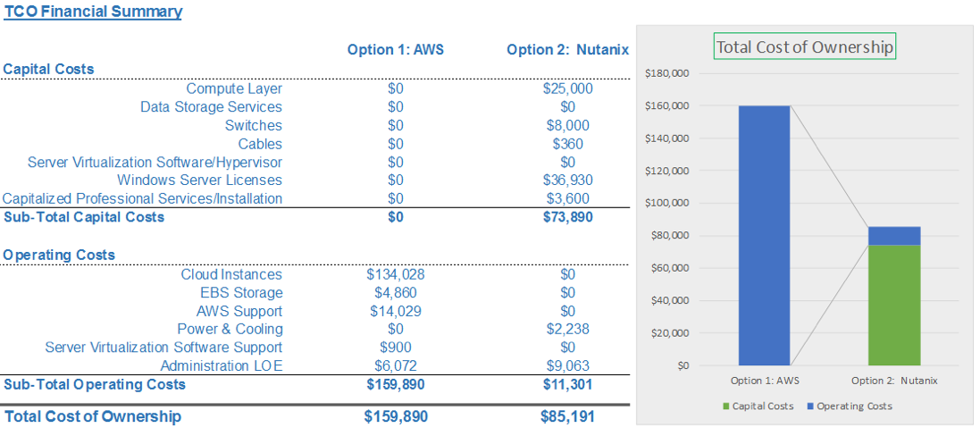Click the Sub-Total Capital Costs $73,890 cell
The height and width of the screenshot is (436, 980).
point(568,217)
